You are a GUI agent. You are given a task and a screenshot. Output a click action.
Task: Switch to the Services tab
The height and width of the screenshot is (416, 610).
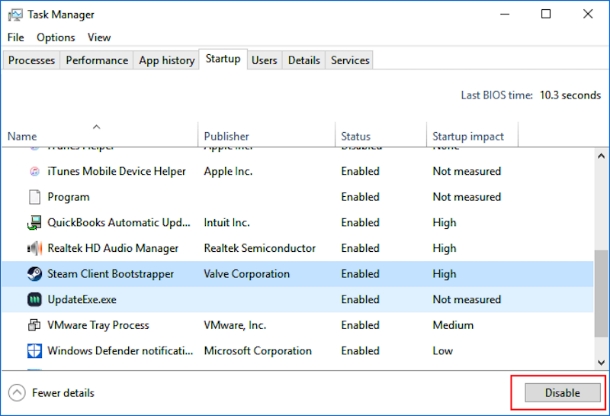(350, 60)
